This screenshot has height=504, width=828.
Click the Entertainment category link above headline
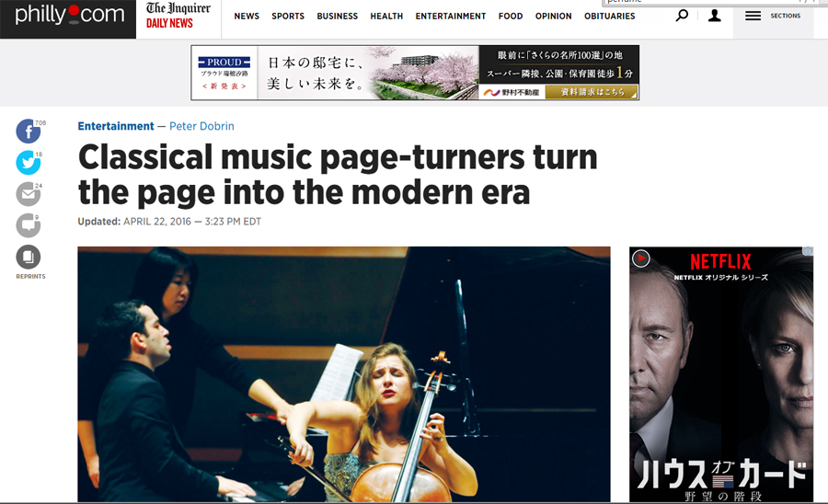coord(116,126)
